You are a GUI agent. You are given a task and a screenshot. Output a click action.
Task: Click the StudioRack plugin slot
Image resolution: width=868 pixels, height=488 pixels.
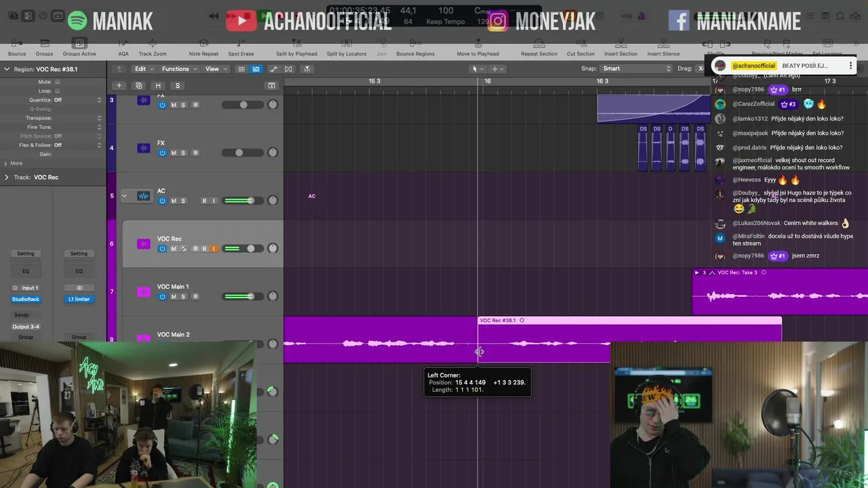(x=26, y=299)
